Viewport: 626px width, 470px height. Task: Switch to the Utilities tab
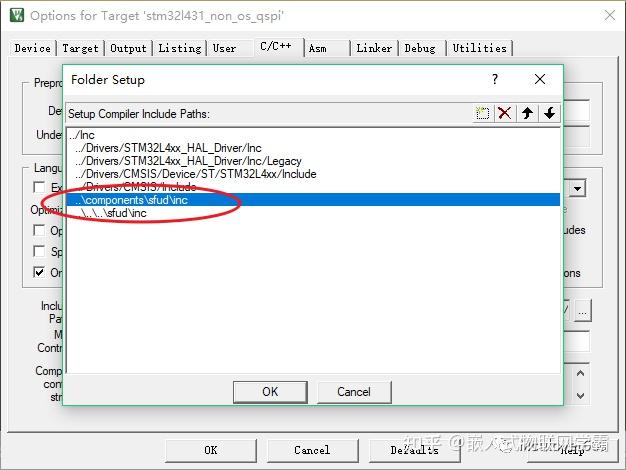(479, 48)
